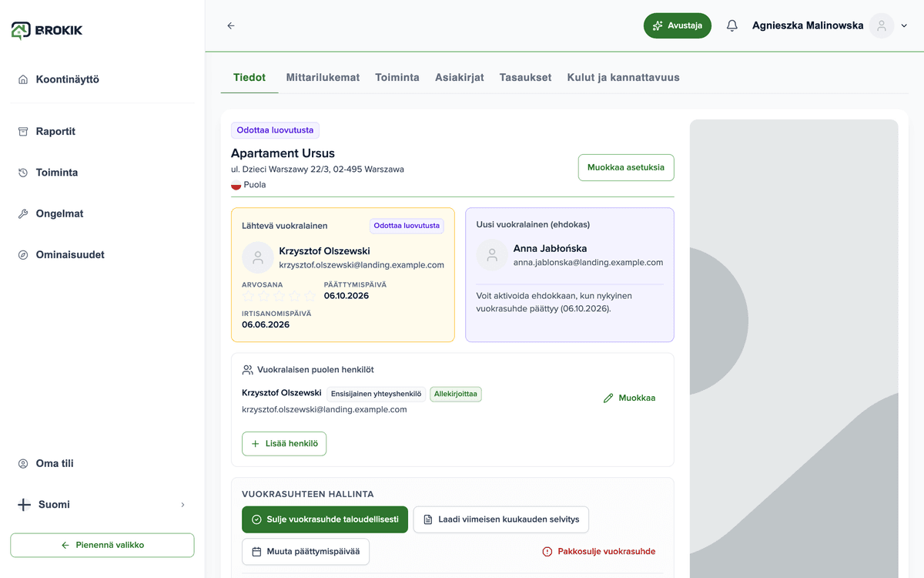The height and width of the screenshot is (578, 924).
Task: Rate tenant with fifth star
Action: pos(310,297)
